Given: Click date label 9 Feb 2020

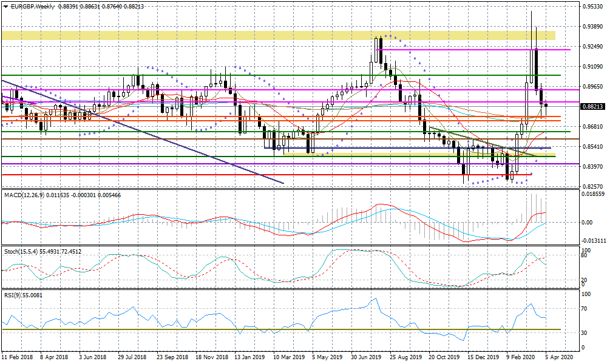Looking at the screenshot, I should pos(521,357).
